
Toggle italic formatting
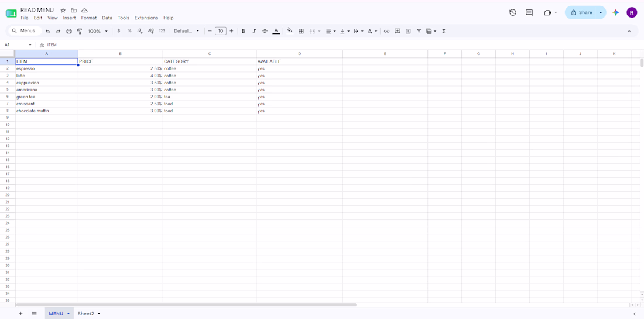[254, 31]
